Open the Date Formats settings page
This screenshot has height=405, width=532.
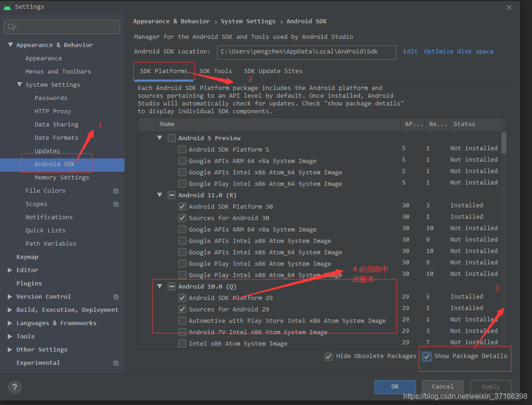[x=56, y=138]
